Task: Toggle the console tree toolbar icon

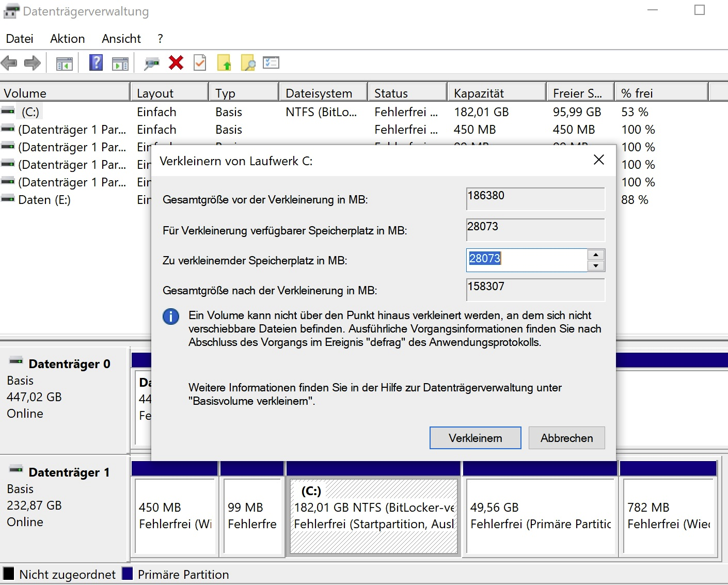Action: coord(64,64)
